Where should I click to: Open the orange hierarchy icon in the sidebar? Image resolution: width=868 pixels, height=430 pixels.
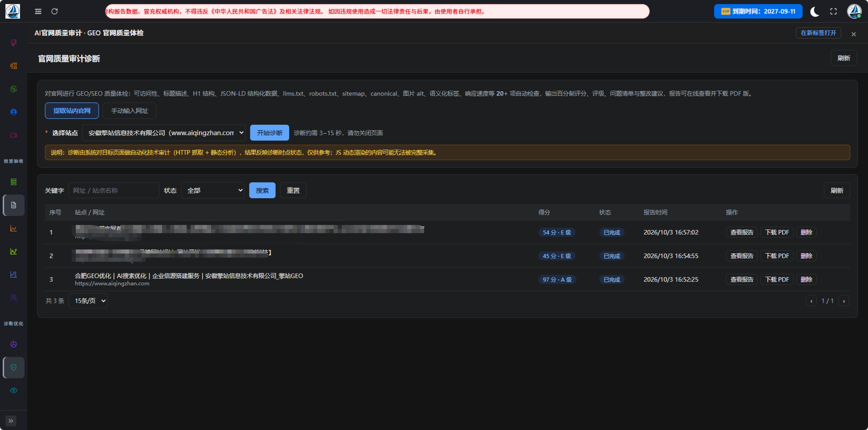coord(13,66)
